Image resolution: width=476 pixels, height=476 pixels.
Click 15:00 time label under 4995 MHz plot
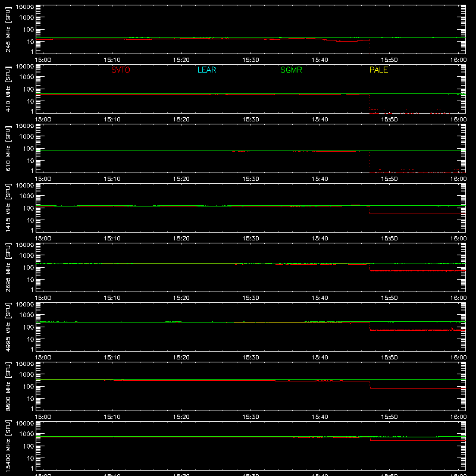click(43, 358)
